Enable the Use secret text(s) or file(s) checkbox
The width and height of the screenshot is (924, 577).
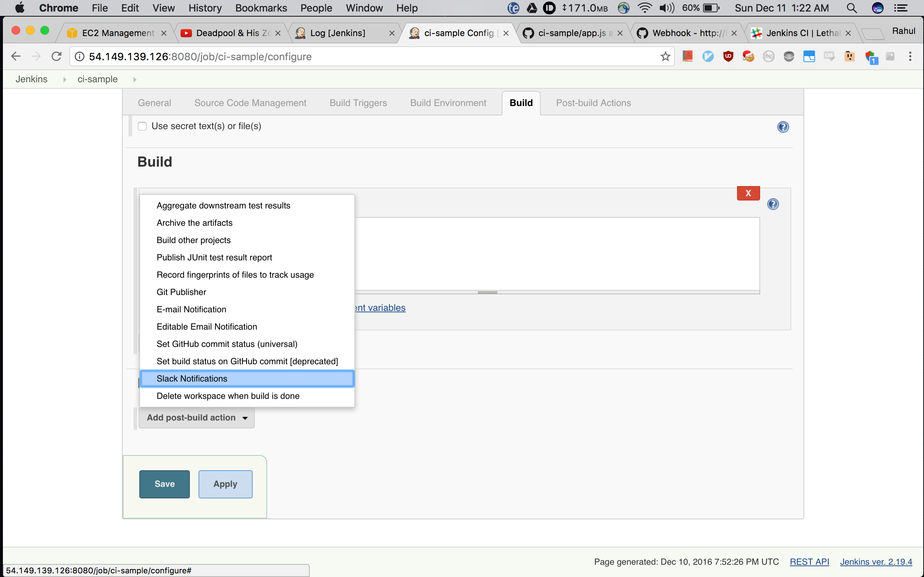click(143, 126)
